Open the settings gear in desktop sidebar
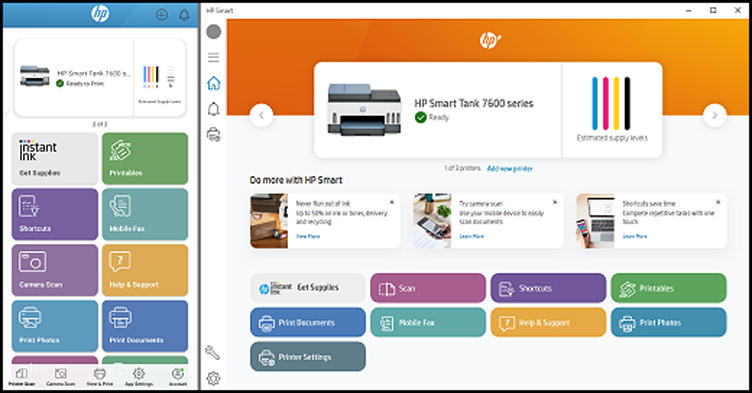The height and width of the screenshot is (393, 752). point(213,379)
